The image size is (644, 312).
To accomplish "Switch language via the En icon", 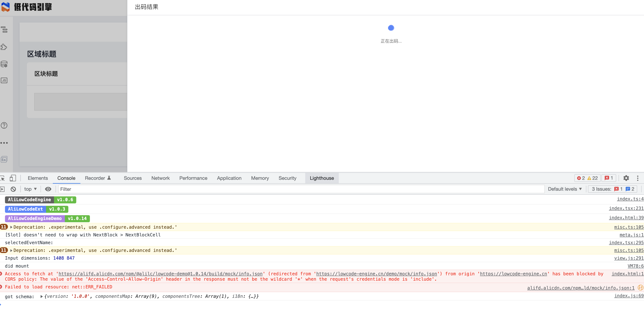I will pyautogui.click(x=4, y=159).
